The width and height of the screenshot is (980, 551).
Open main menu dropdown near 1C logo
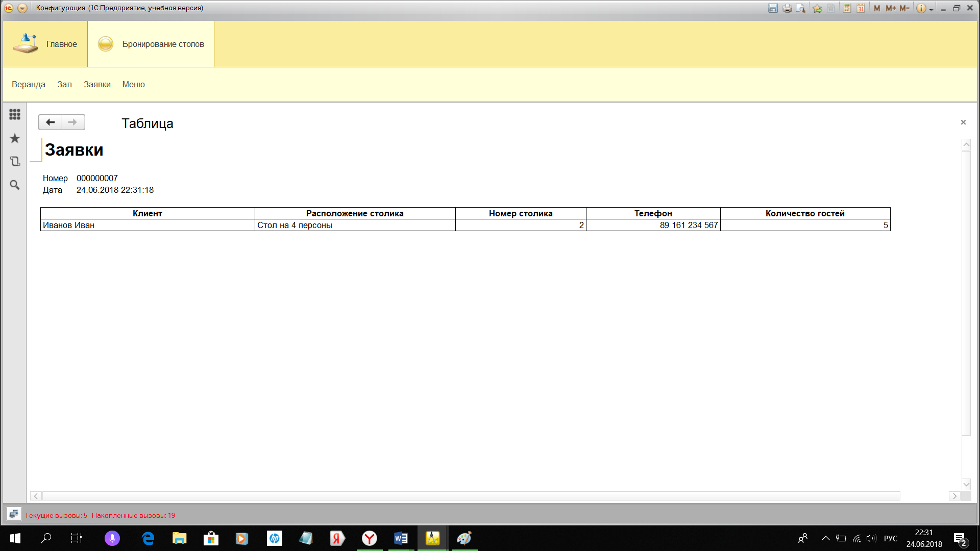coord(22,8)
